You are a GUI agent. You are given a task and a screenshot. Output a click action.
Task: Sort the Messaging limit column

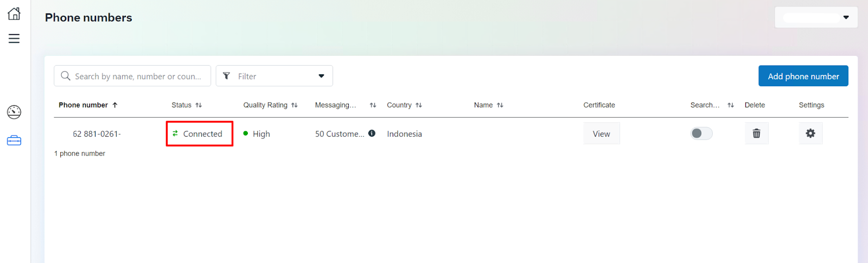pos(373,105)
